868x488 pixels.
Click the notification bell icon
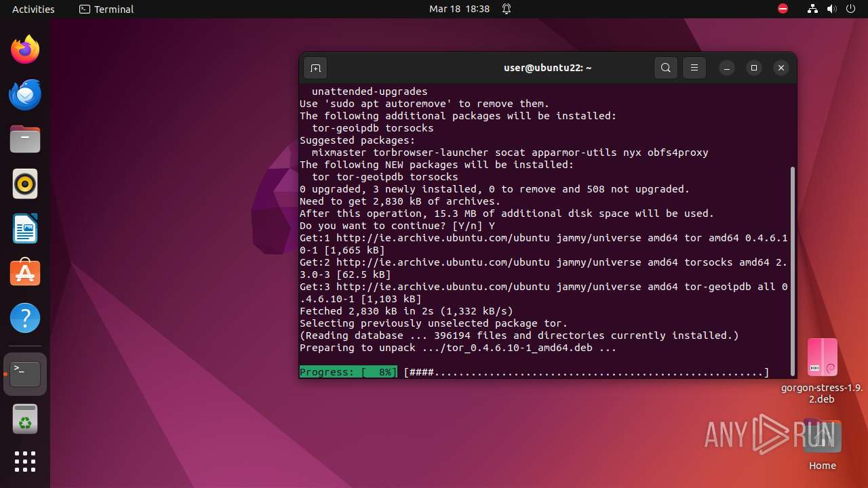(x=507, y=9)
